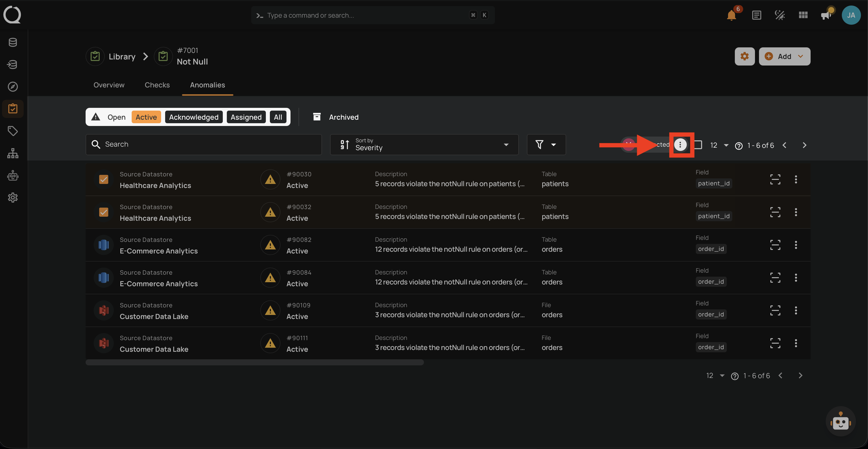
Task: Open the Explore compass icon
Action: click(x=13, y=87)
